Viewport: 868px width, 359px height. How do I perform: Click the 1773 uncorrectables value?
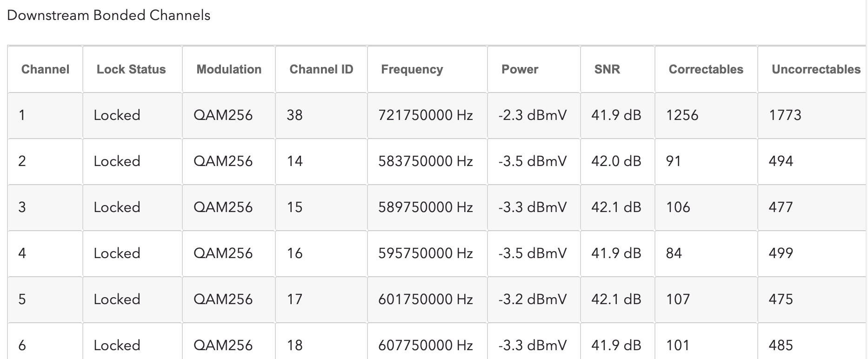785,115
